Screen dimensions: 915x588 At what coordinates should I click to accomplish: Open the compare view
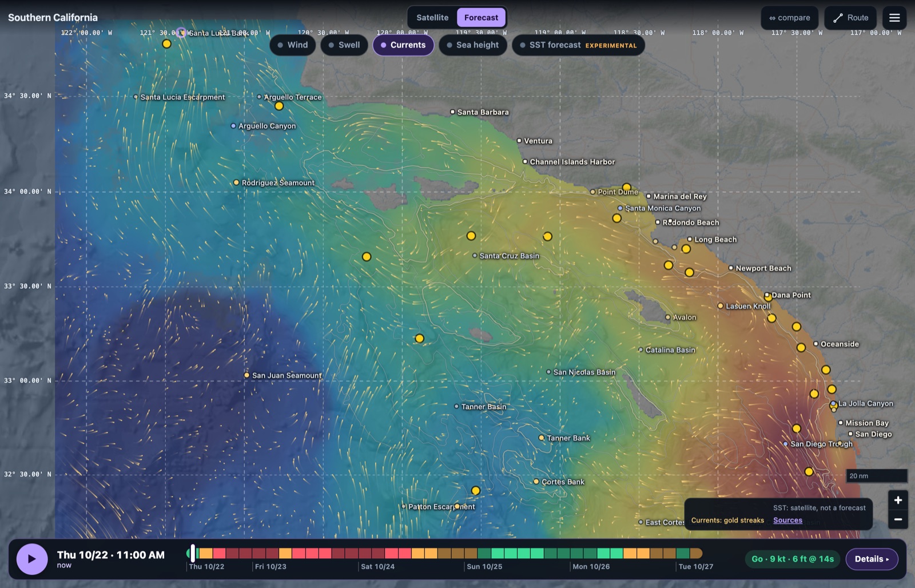[789, 18]
